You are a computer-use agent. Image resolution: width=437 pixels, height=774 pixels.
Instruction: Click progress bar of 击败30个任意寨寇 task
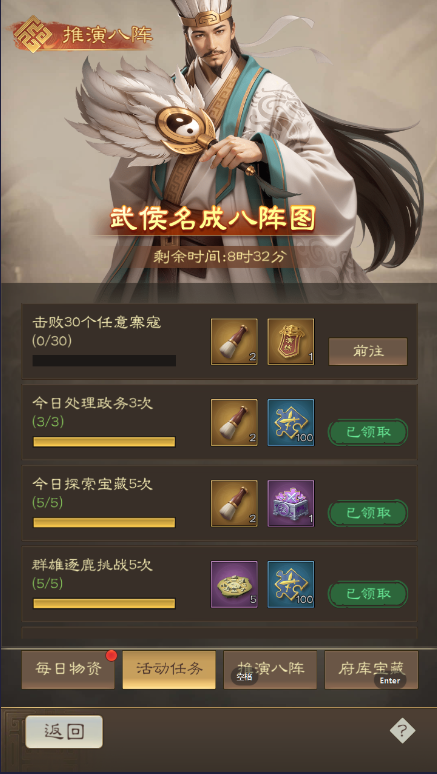tap(104, 360)
